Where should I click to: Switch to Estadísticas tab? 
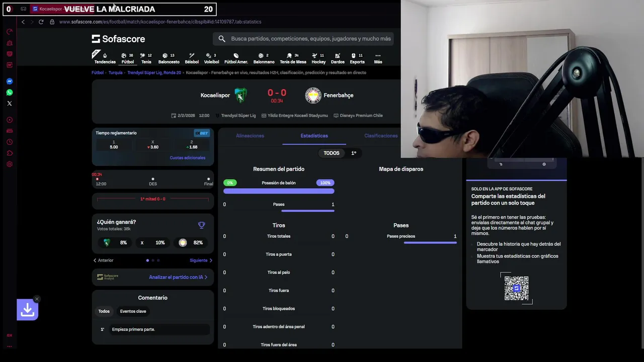point(314,136)
